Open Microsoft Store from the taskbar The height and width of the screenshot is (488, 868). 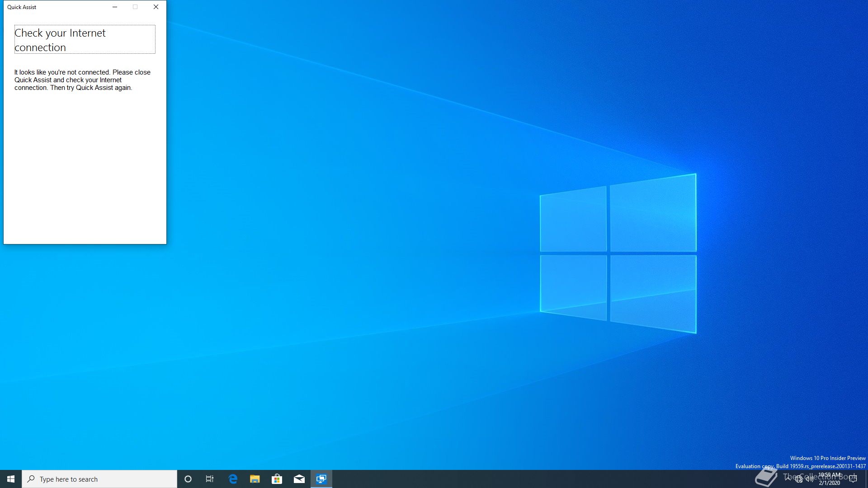pyautogui.click(x=277, y=479)
